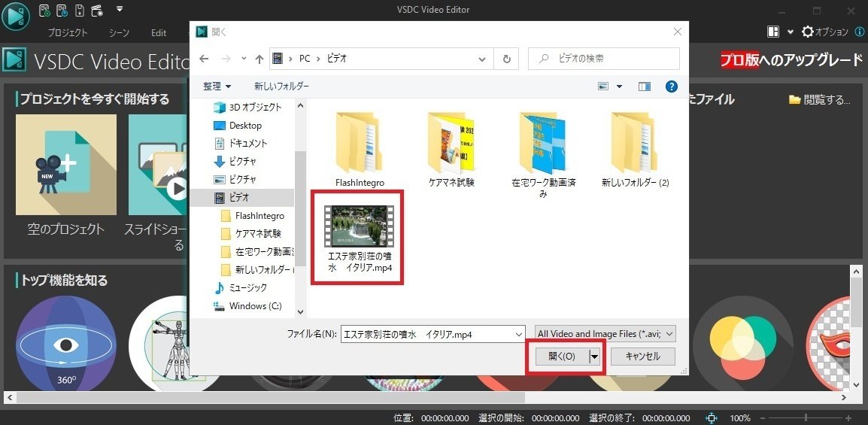Open the Edit menu

pyautogui.click(x=159, y=32)
